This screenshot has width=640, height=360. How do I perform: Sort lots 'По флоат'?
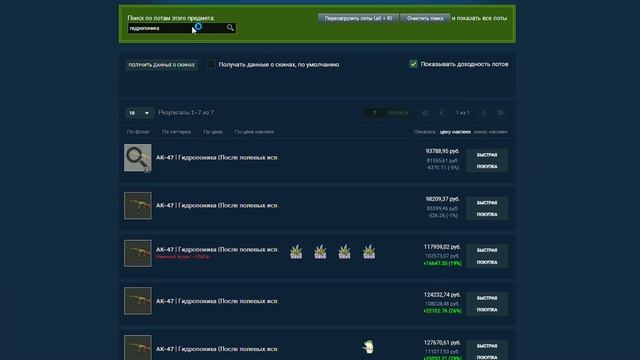click(x=138, y=132)
